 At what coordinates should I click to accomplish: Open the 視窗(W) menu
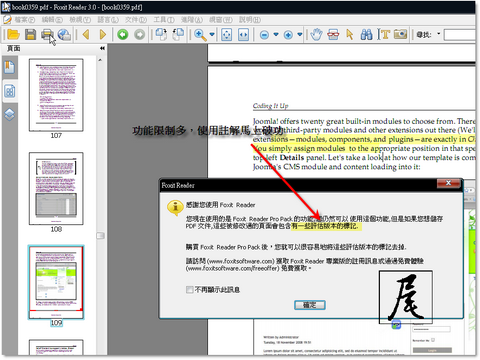(221, 20)
